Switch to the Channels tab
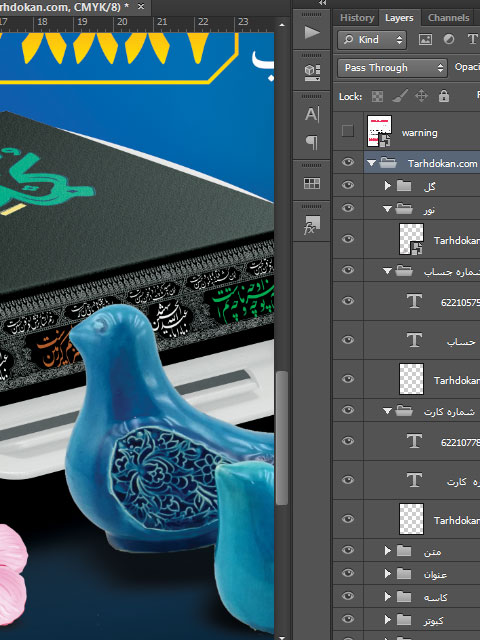 coord(449,18)
